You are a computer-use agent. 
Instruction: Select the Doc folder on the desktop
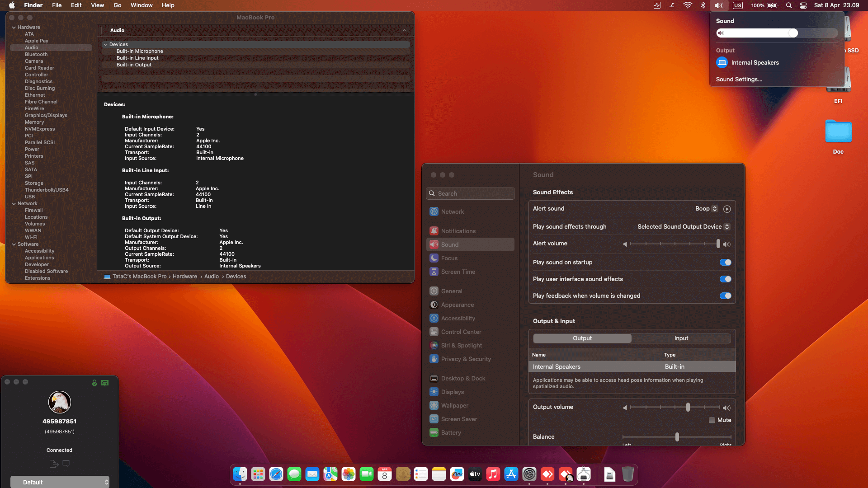point(838,137)
